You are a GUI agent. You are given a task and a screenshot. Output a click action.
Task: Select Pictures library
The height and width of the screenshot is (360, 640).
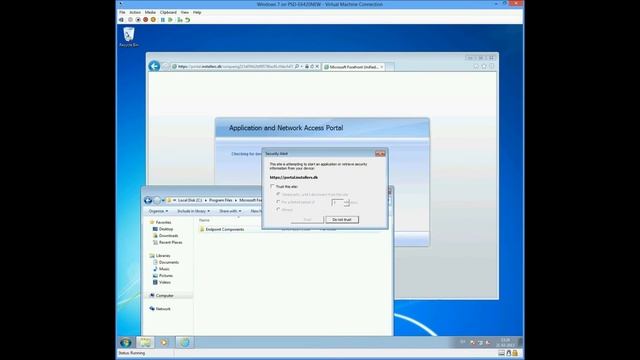[x=163, y=276]
